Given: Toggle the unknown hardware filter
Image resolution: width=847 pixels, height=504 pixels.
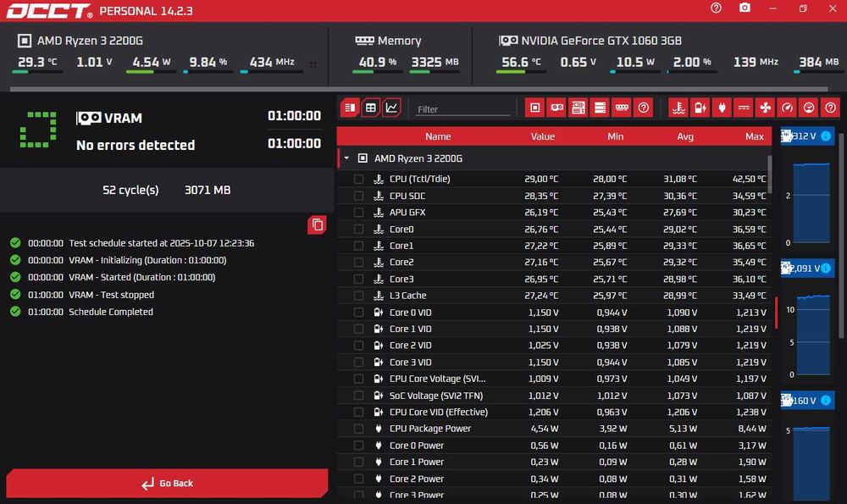Looking at the screenshot, I should click(x=644, y=108).
